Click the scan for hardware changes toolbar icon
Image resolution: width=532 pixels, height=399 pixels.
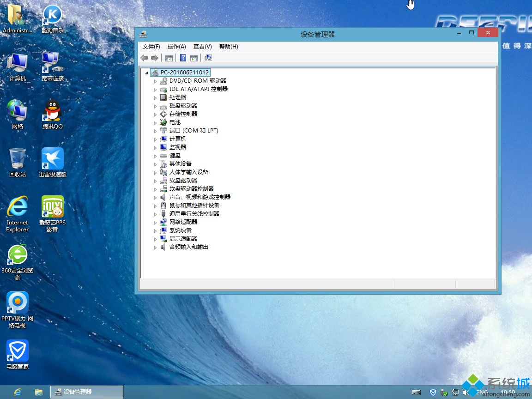click(208, 57)
